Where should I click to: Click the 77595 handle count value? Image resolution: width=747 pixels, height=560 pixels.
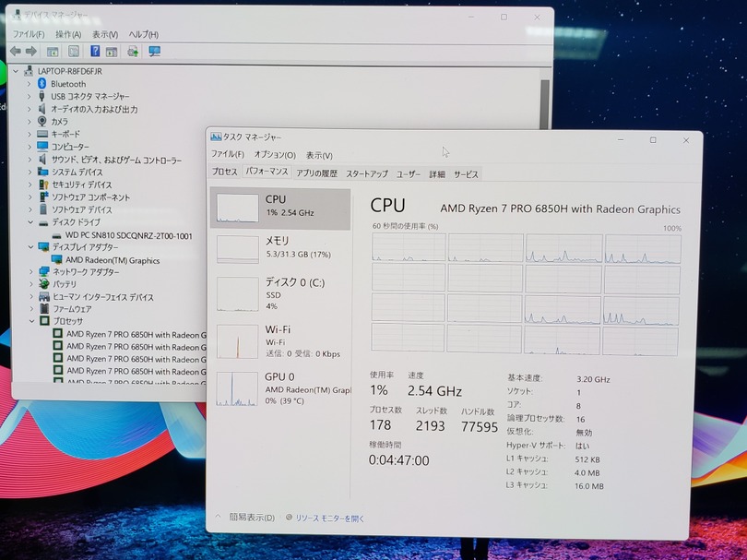(480, 426)
